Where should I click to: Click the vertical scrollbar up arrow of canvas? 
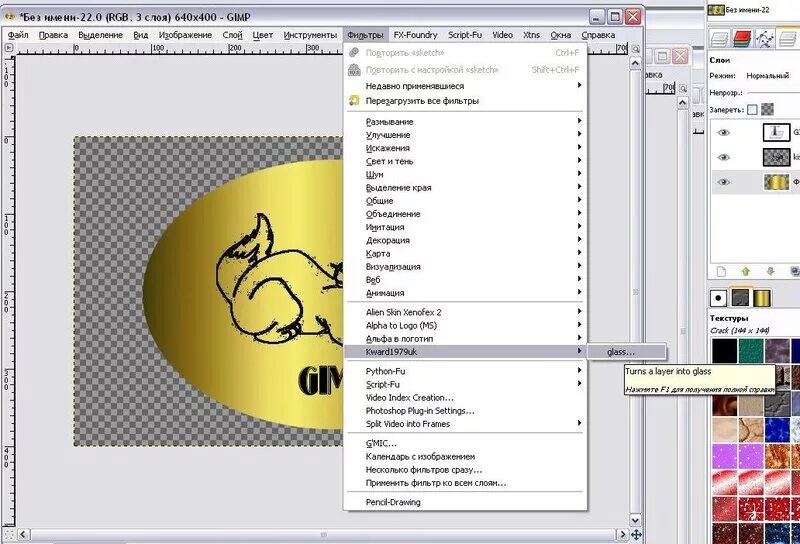(635, 63)
